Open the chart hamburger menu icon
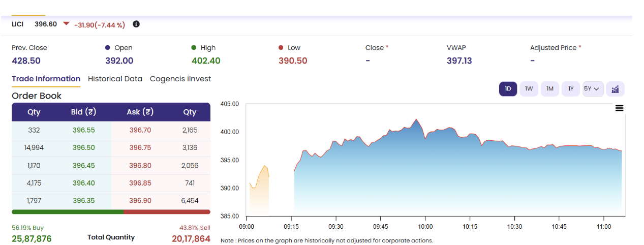 point(619,108)
